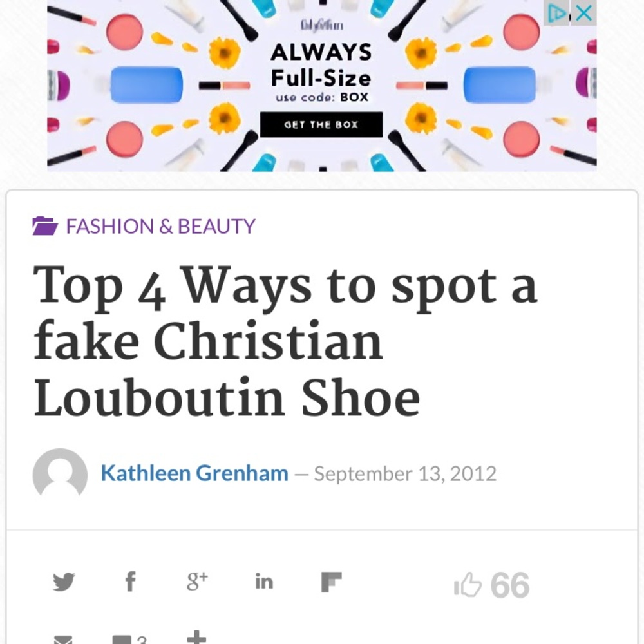
Task: Share the article on Flipboard
Action: point(331,582)
